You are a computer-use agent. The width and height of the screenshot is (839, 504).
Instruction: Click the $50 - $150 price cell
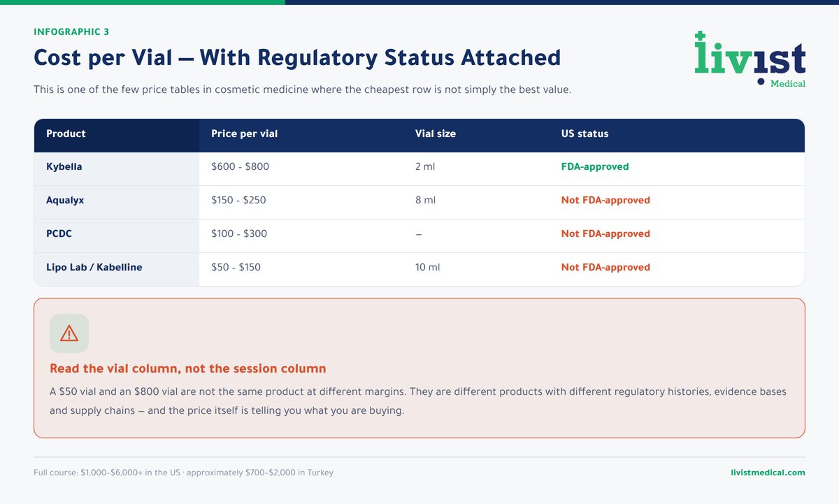coord(236,267)
